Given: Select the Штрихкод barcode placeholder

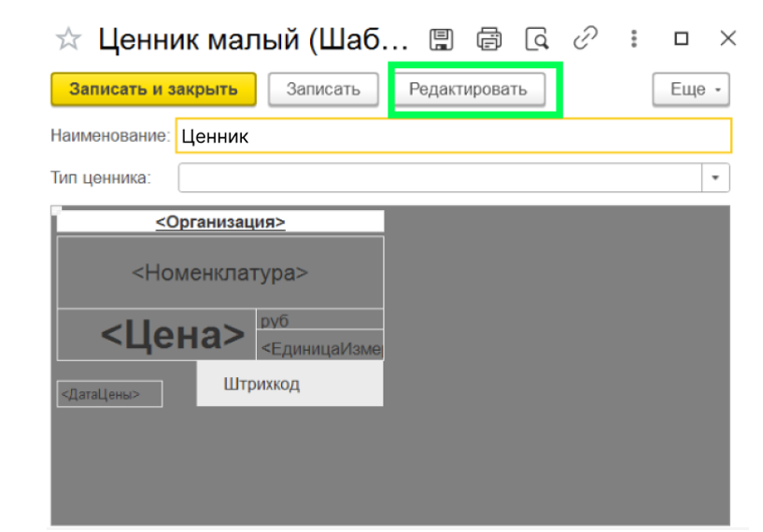Looking at the screenshot, I should pyautogui.click(x=290, y=384).
